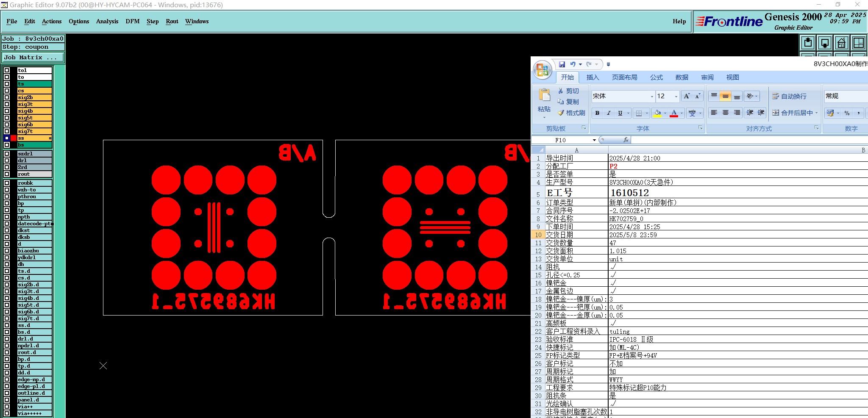Open the DFM menu in Genesis
This screenshot has width=868, height=418.
(x=133, y=21)
